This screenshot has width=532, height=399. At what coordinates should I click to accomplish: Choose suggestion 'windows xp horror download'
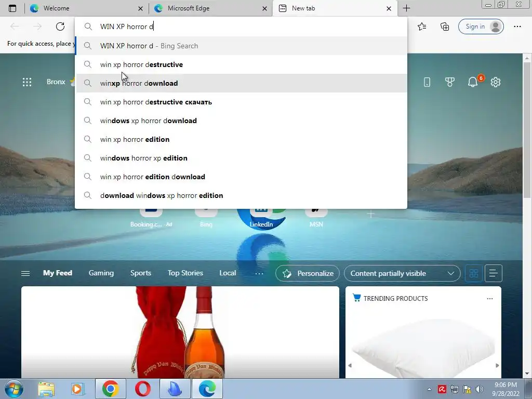[x=241, y=121]
